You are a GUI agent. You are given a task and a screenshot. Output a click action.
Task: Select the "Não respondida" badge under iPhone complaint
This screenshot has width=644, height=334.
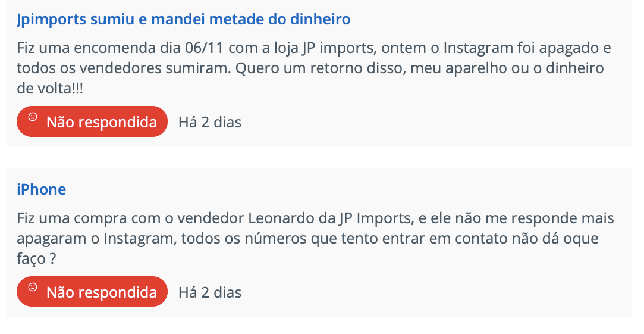point(92,292)
